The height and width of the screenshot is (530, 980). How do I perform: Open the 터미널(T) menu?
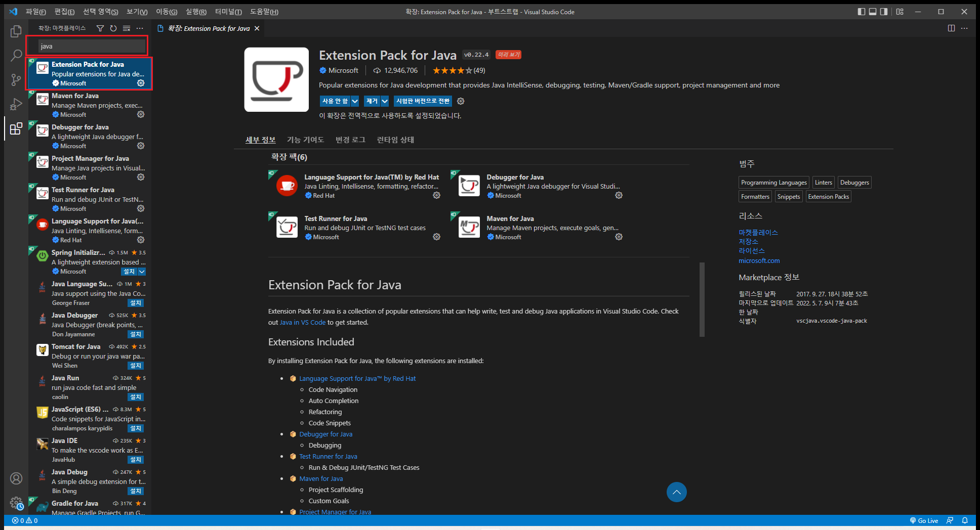pyautogui.click(x=228, y=12)
